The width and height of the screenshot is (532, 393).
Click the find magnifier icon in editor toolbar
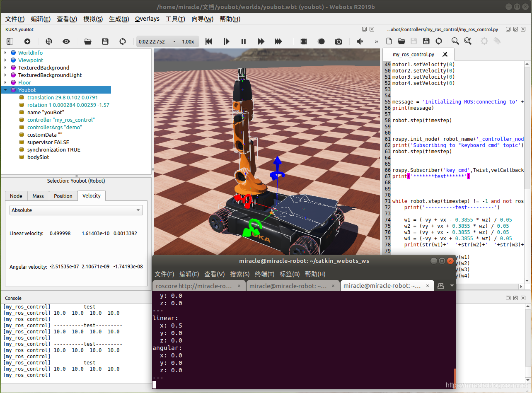click(x=455, y=41)
